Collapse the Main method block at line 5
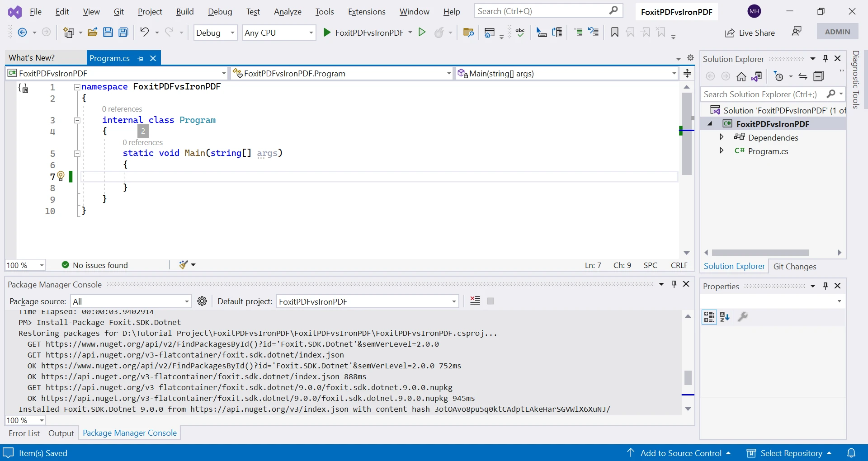The height and width of the screenshot is (461, 868). pyautogui.click(x=77, y=153)
